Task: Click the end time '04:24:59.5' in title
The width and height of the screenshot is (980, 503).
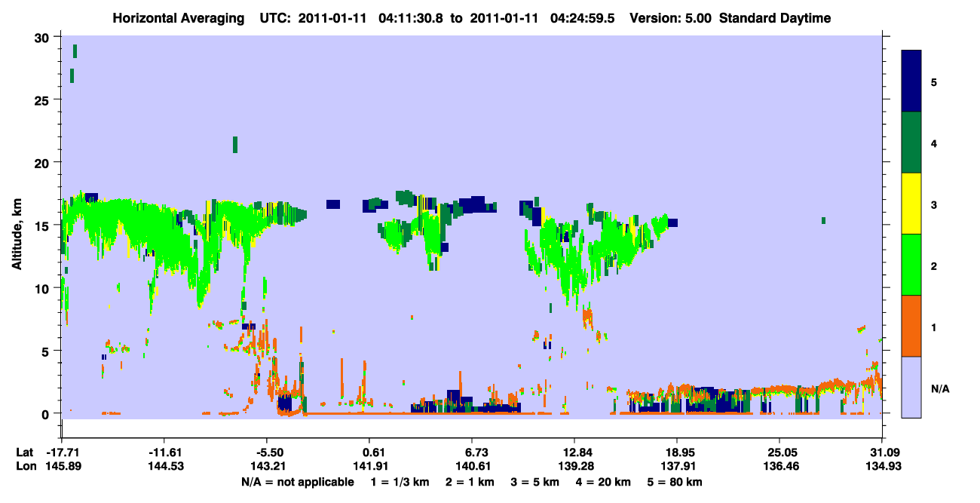Action: click(x=583, y=18)
